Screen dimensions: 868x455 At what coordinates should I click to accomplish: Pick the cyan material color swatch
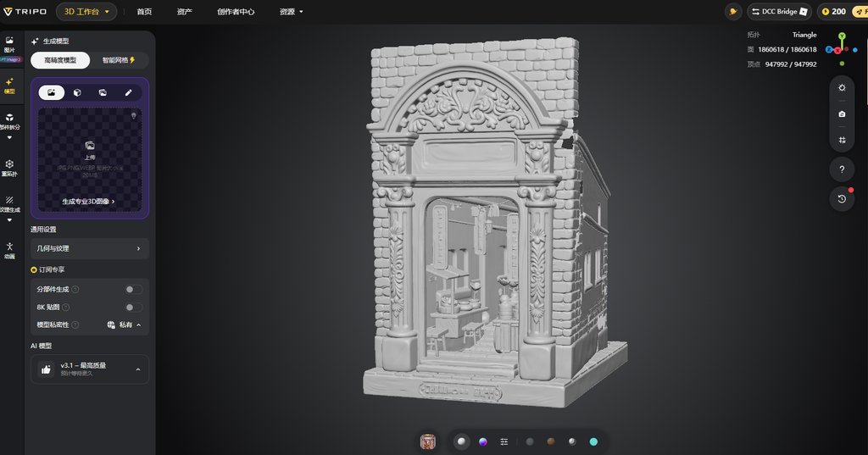point(593,441)
